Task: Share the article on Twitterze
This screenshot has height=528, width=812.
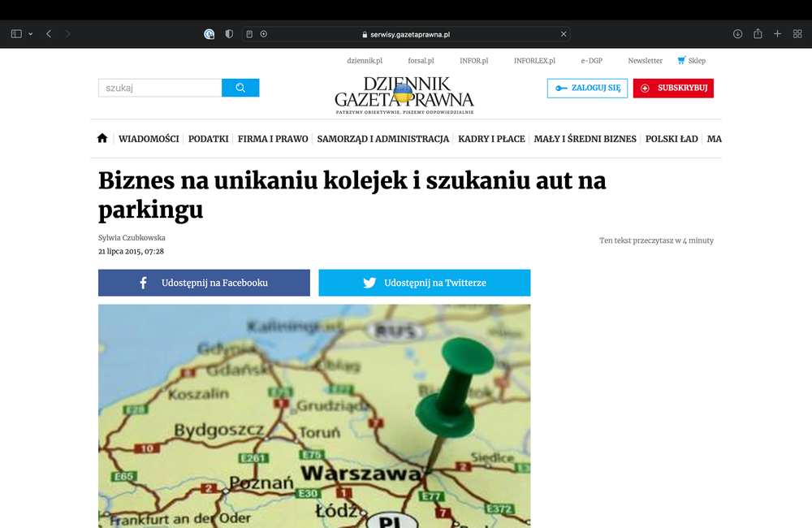Action: point(424,282)
